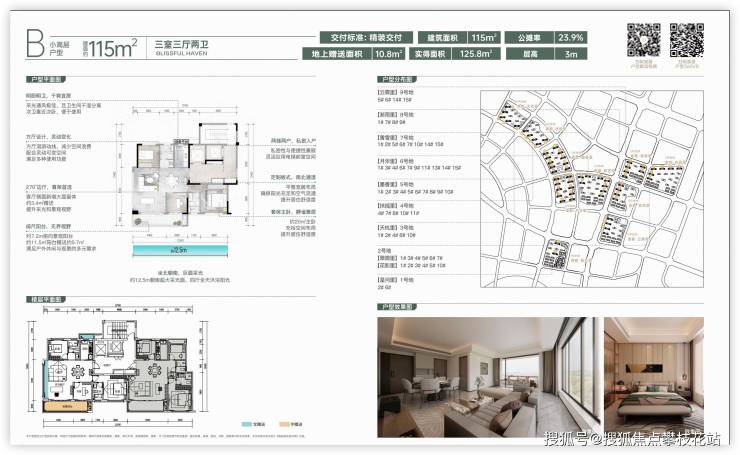Open the 户型分布图 section header

coord(397,79)
